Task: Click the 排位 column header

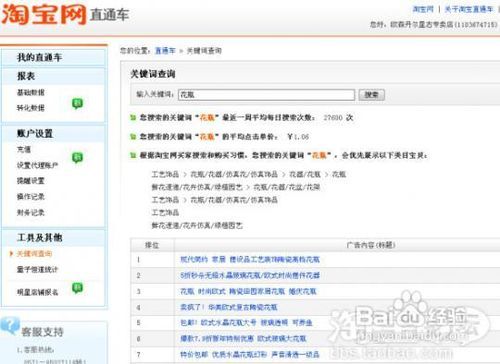Action: tap(152, 245)
